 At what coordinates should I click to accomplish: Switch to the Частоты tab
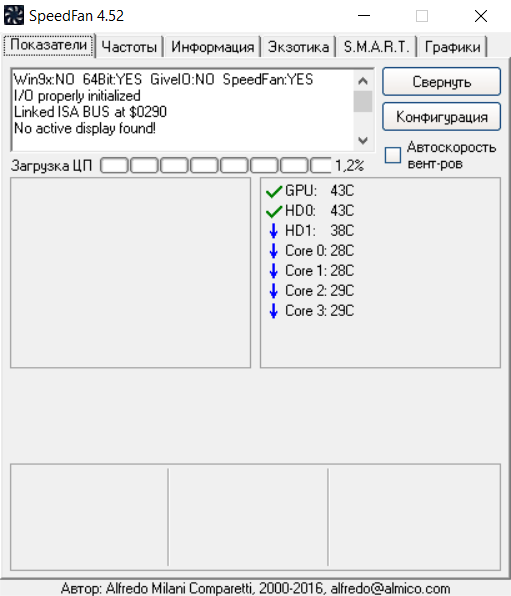129,47
